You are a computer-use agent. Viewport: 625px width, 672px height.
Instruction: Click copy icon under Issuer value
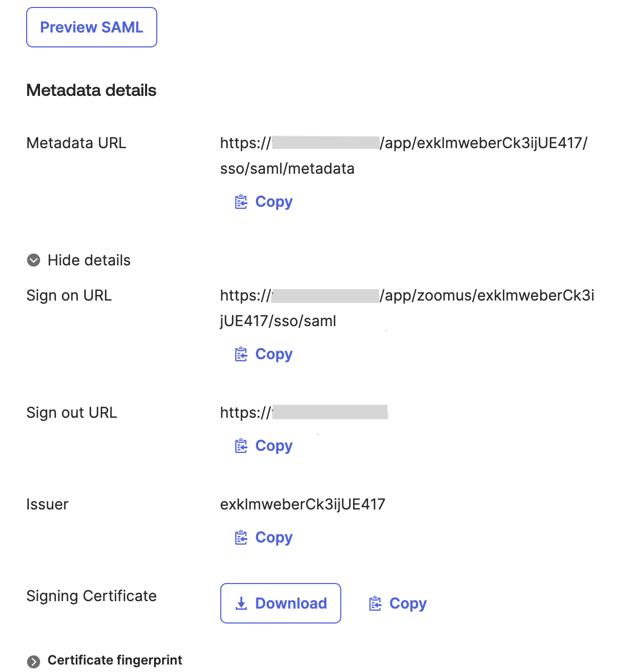(241, 538)
